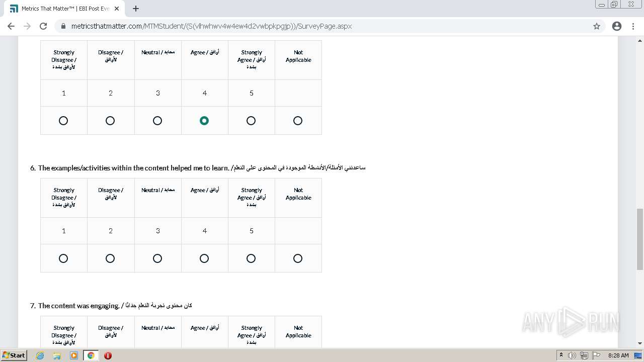Click 'Neutral' header in question 7 table

(x=158, y=328)
